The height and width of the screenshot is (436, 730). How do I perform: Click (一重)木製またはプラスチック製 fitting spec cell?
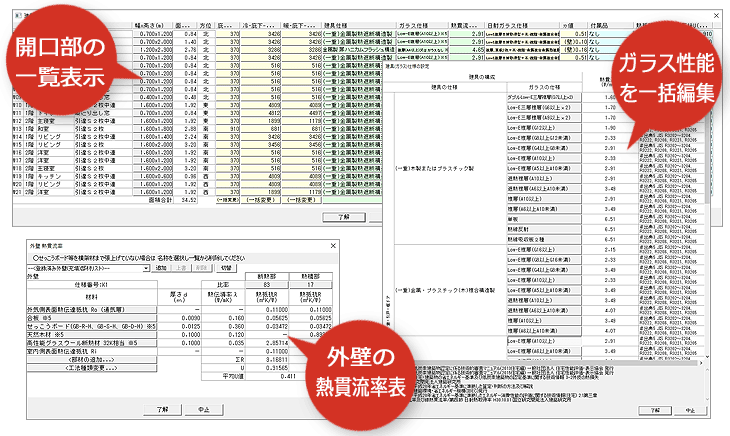(x=450, y=168)
